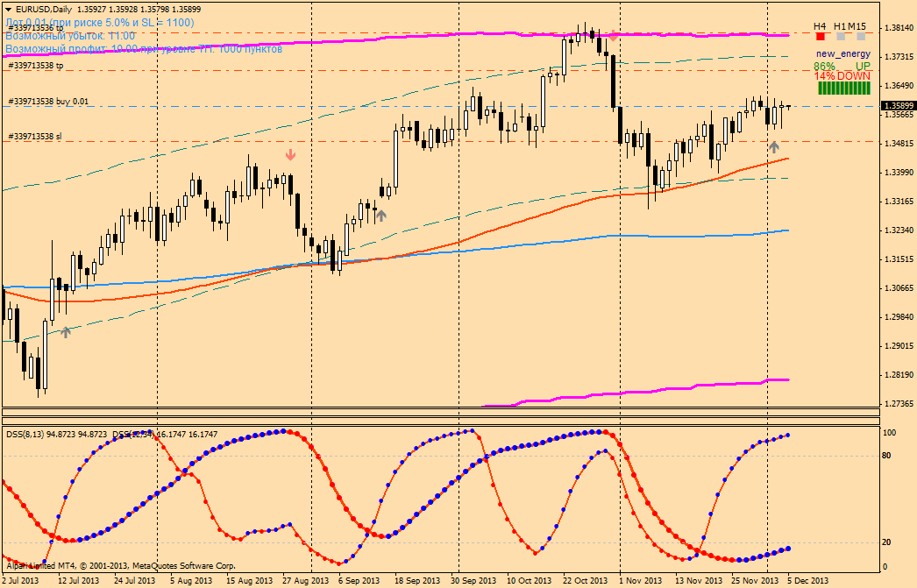Click the Возможный убыток: 11.00 line
Screen dimensions: 917x588
70,36
